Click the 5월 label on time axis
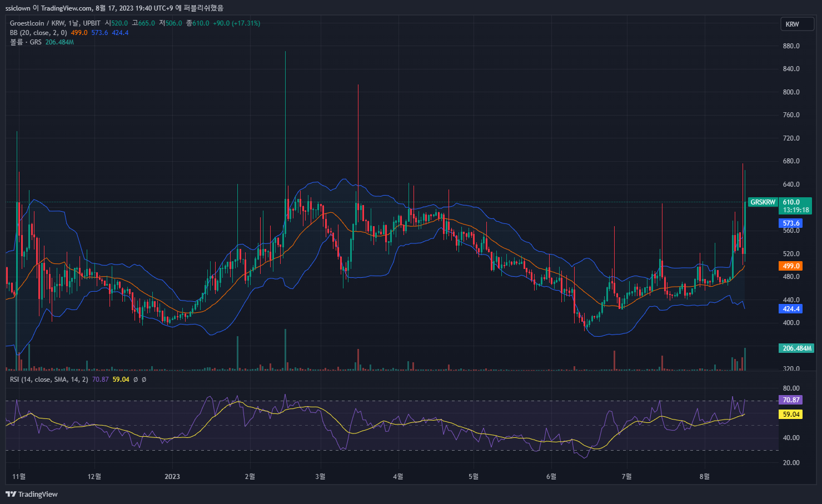 (x=474, y=476)
